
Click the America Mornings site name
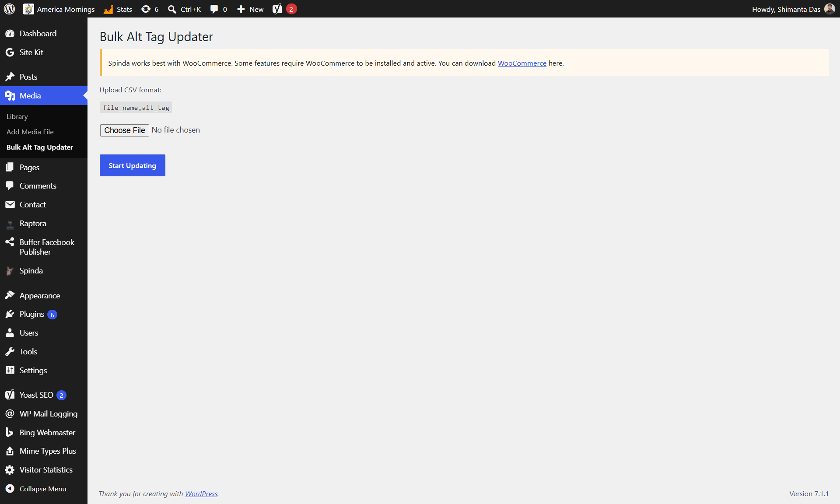click(x=66, y=9)
